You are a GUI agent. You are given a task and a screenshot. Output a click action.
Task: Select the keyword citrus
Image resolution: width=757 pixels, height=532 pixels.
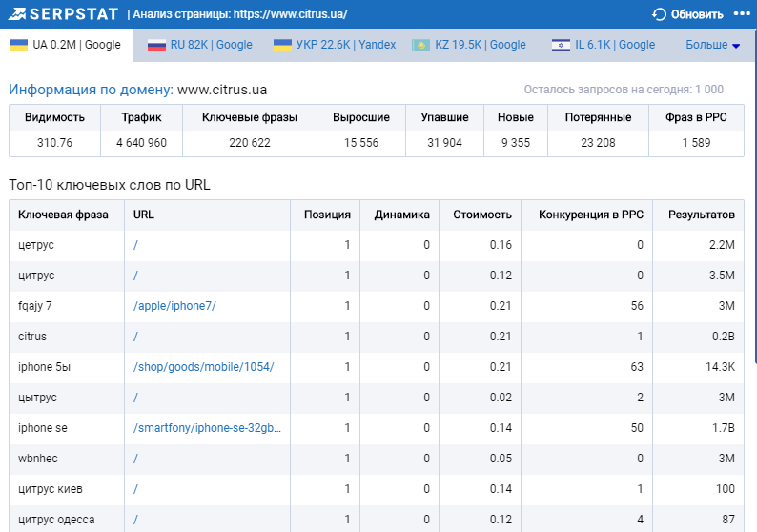[32, 337]
